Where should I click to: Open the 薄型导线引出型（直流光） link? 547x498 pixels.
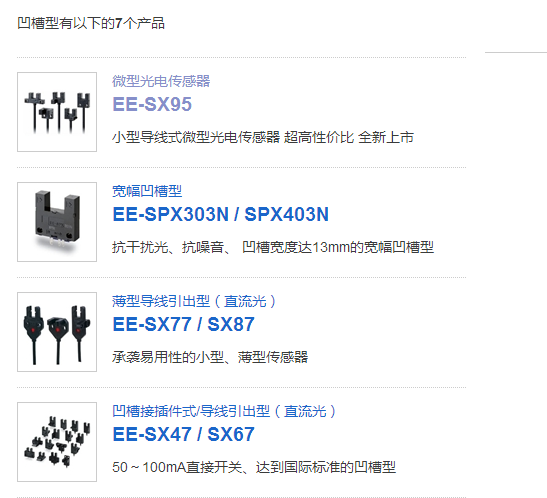(194, 301)
